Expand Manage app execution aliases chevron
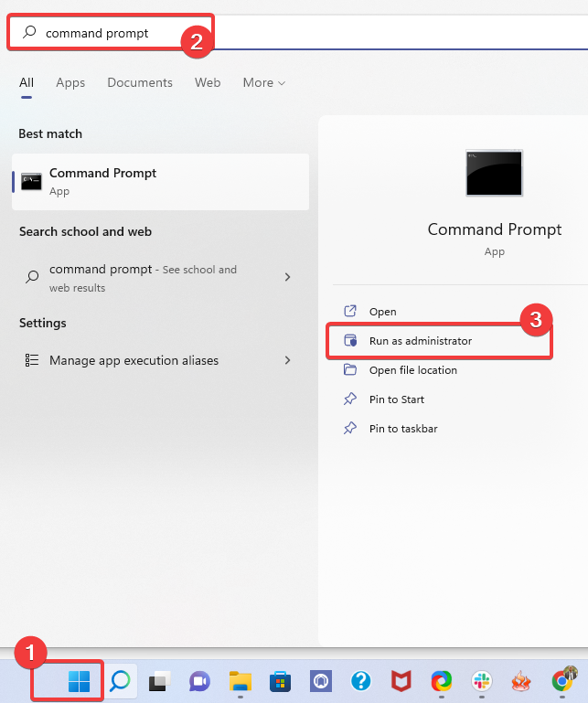 pos(287,360)
